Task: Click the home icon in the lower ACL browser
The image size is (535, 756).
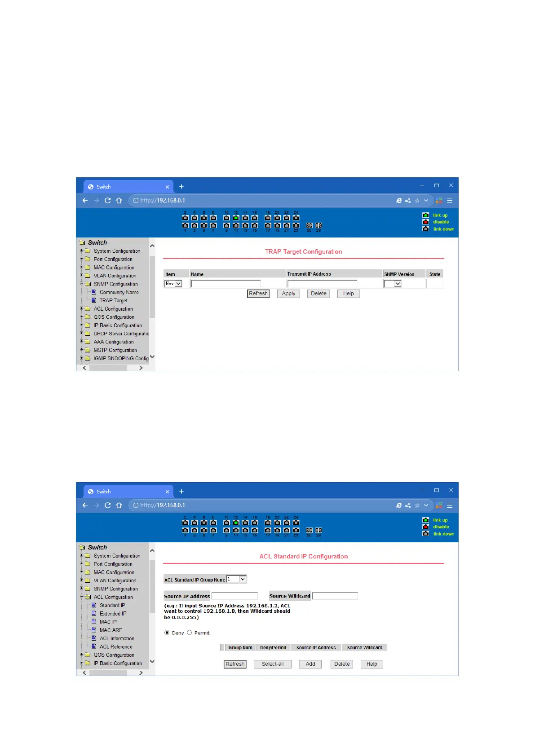Action: tap(119, 505)
